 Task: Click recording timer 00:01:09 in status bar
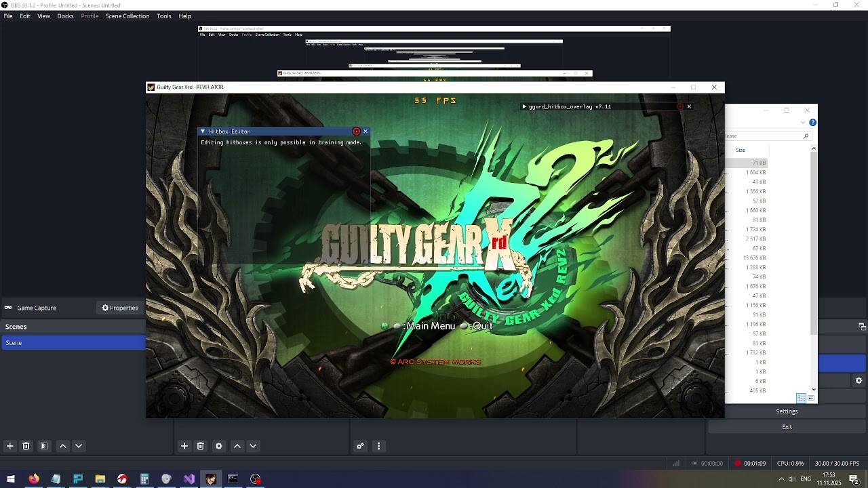754,464
